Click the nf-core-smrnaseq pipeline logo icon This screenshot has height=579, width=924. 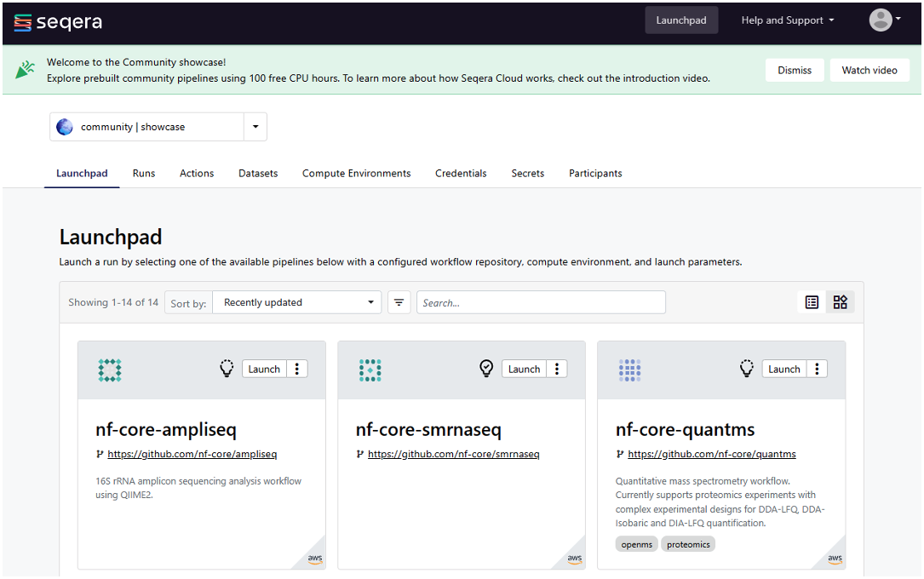click(370, 370)
